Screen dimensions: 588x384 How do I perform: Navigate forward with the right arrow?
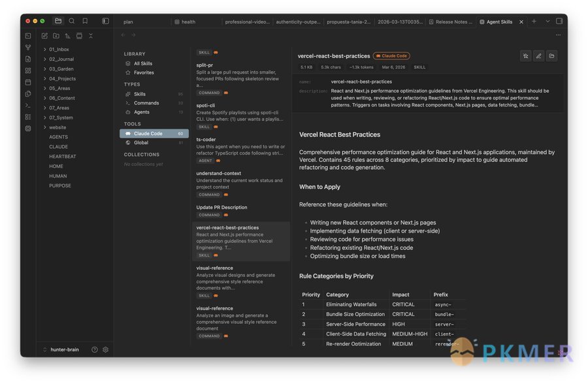point(133,35)
